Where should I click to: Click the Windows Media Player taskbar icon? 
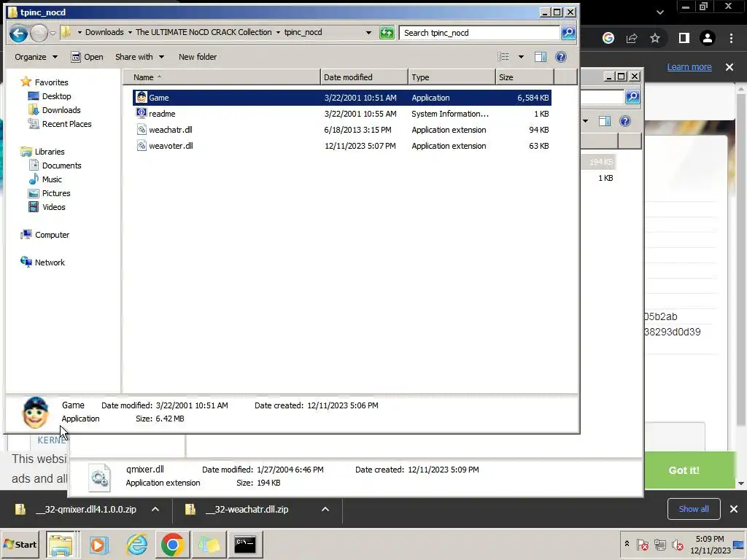(x=99, y=544)
